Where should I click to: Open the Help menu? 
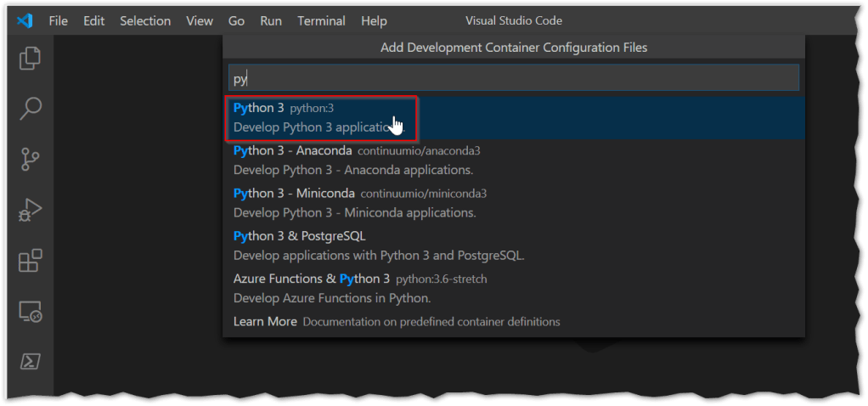(374, 20)
